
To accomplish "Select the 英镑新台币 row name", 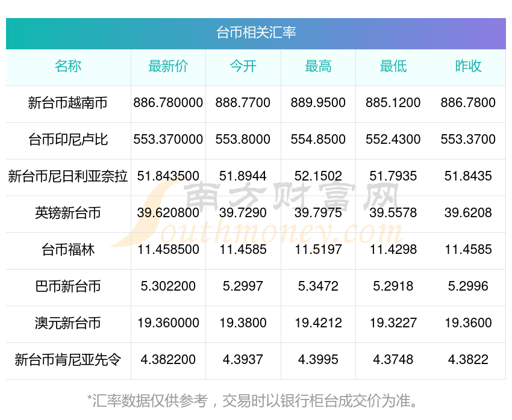I will [x=68, y=213].
